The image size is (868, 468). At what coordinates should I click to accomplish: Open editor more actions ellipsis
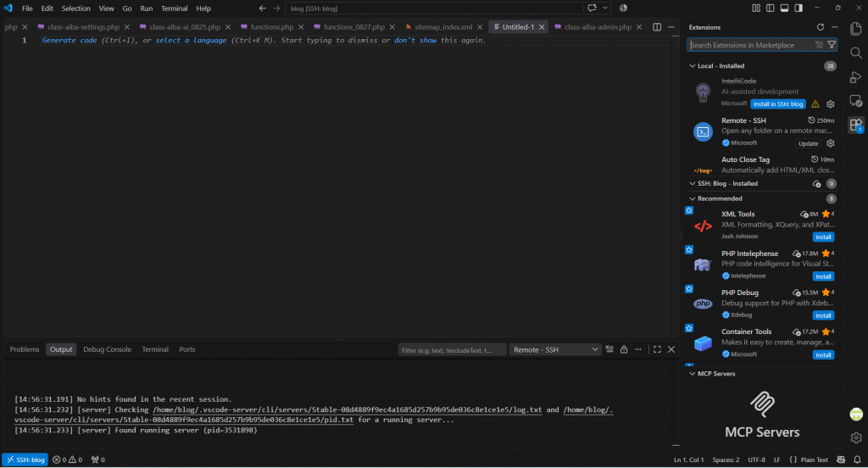pyautogui.click(x=671, y=27)
